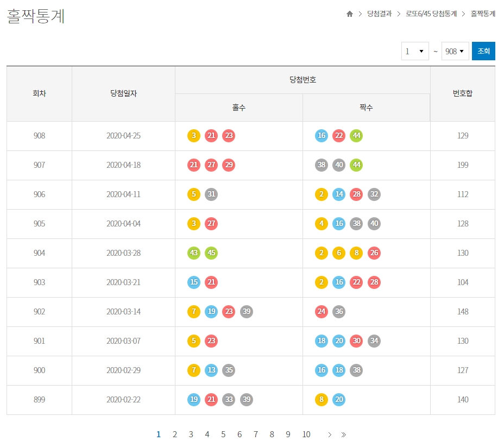504x441 pixels.
Task: Click the next page arrow
Action: click(x=329, y=434)
